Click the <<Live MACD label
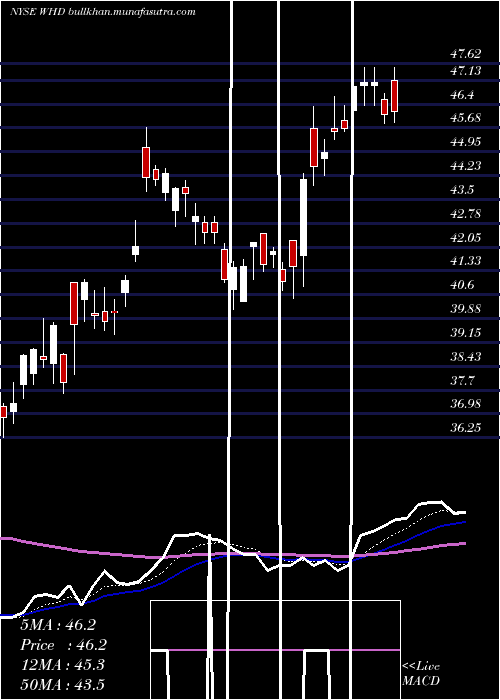Viewport: 500px width, 700px height. [x=421, y=673]
